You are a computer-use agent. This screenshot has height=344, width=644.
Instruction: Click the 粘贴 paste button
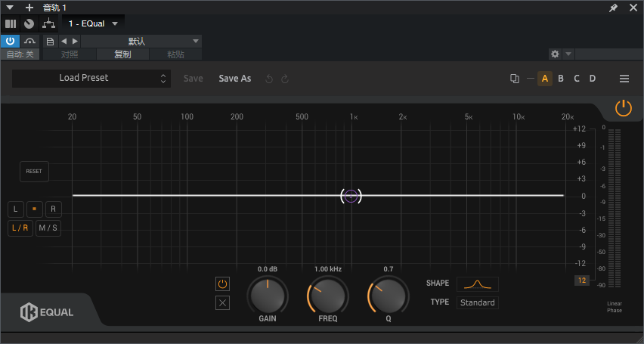point(176,54)
